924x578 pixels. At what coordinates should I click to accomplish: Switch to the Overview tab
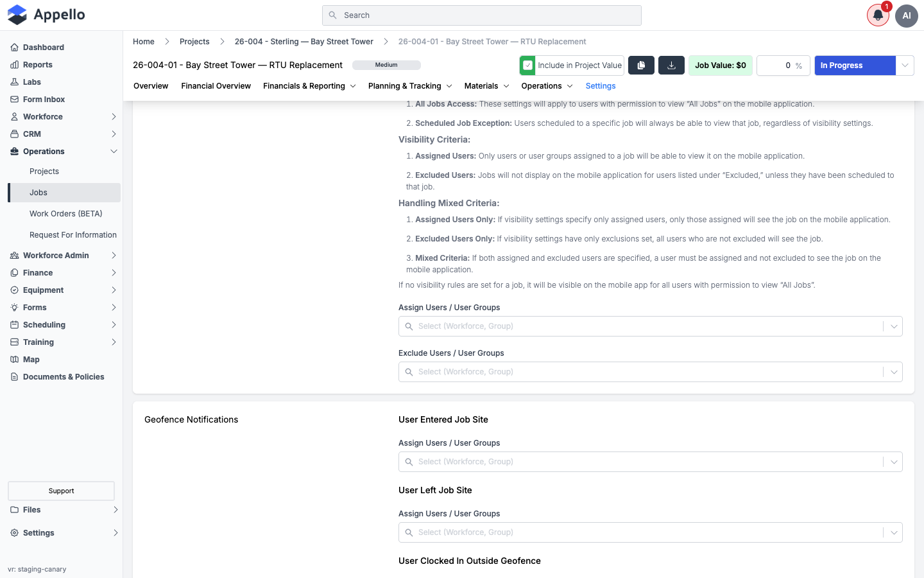tap(151, 86)
